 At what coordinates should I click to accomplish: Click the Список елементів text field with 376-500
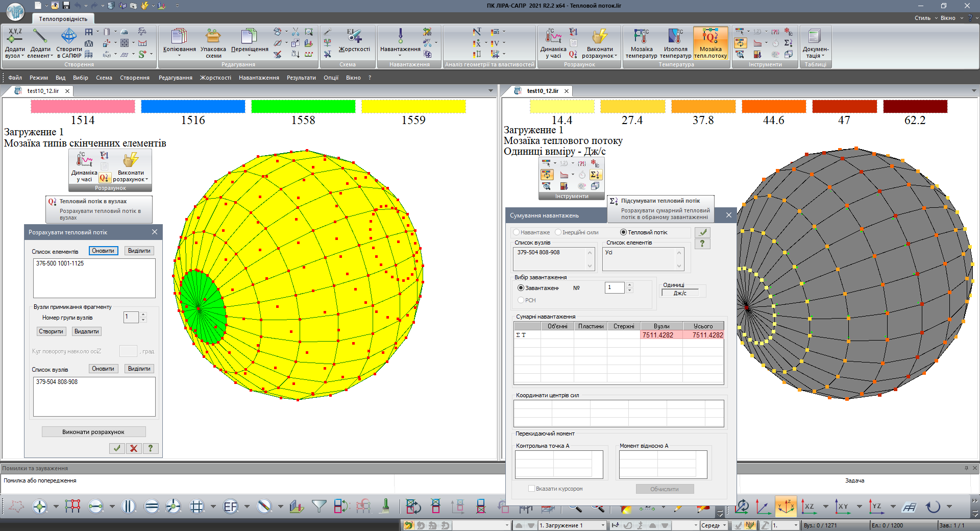point(94,278)
